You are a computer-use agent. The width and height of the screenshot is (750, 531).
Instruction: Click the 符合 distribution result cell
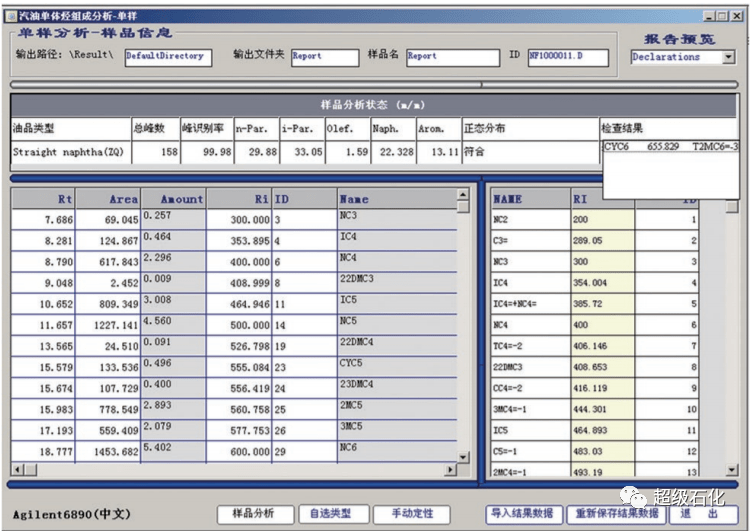point(530,152)
